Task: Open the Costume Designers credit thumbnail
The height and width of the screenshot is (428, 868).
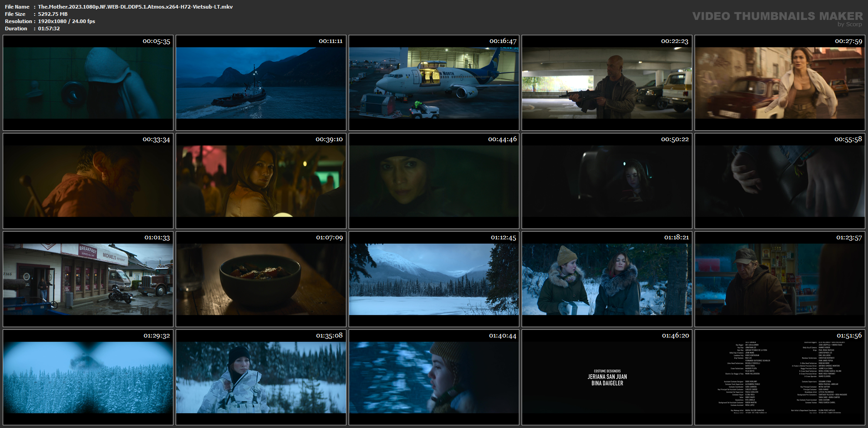Action: [607, 377]
